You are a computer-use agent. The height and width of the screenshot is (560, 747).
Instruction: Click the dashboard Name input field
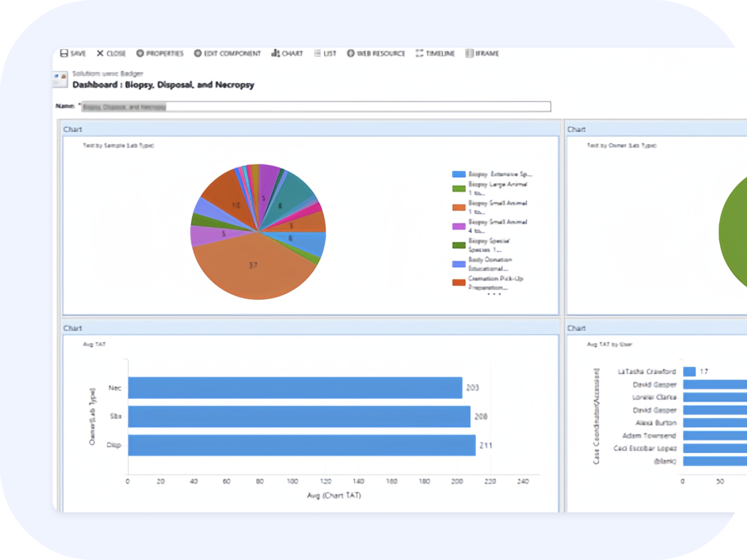(316, 106)
